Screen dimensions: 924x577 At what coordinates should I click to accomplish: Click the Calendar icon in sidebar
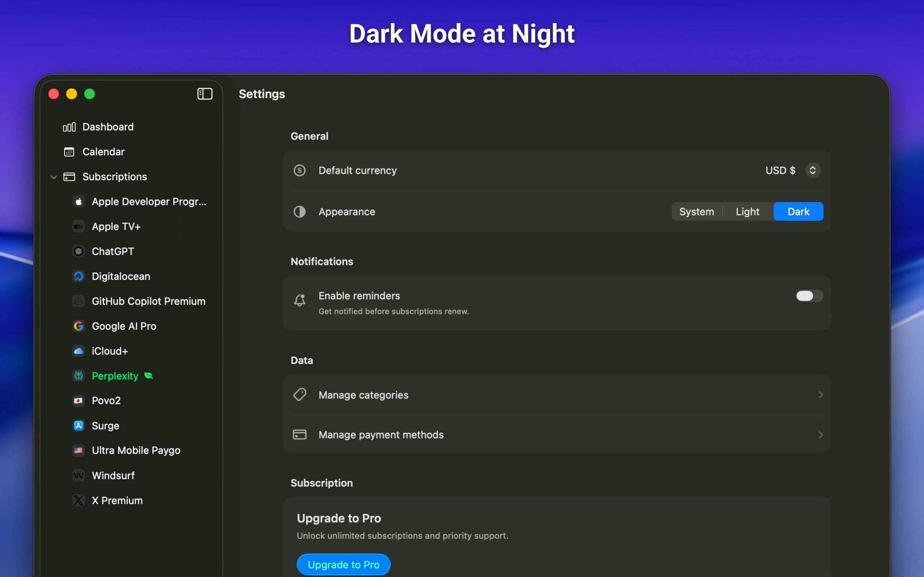point(69,152)
